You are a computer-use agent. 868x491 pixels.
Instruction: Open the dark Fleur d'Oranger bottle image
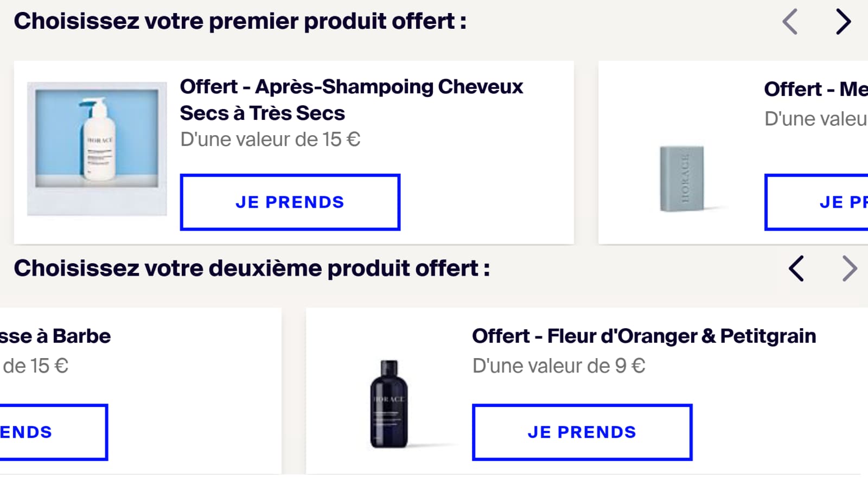pyautogui.click(x=388, y=404)
